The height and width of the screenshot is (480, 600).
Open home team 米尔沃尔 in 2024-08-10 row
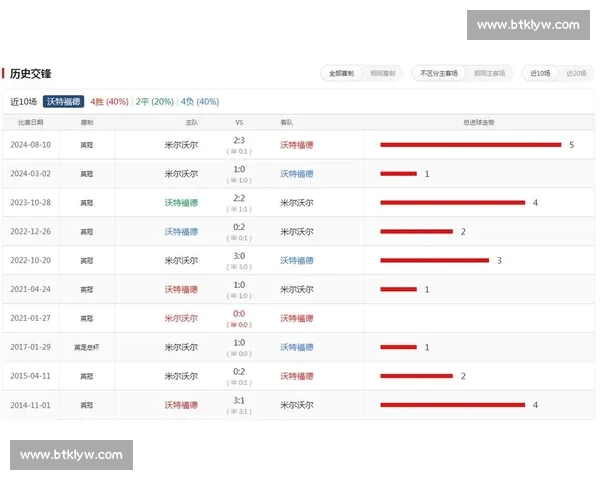coord(181,145)
